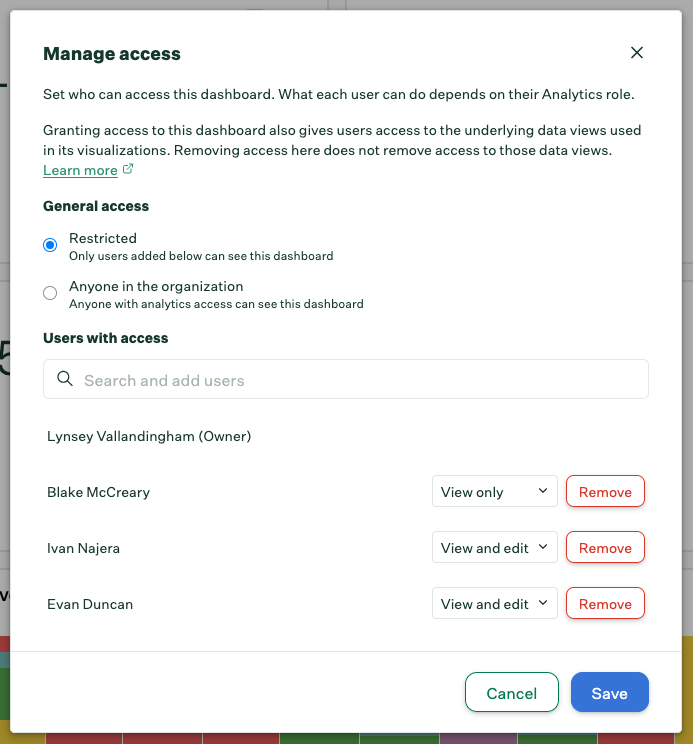Click 'Anyone with analytics access' description text
This screenshot has height=744, width=693.
[216, 304]
